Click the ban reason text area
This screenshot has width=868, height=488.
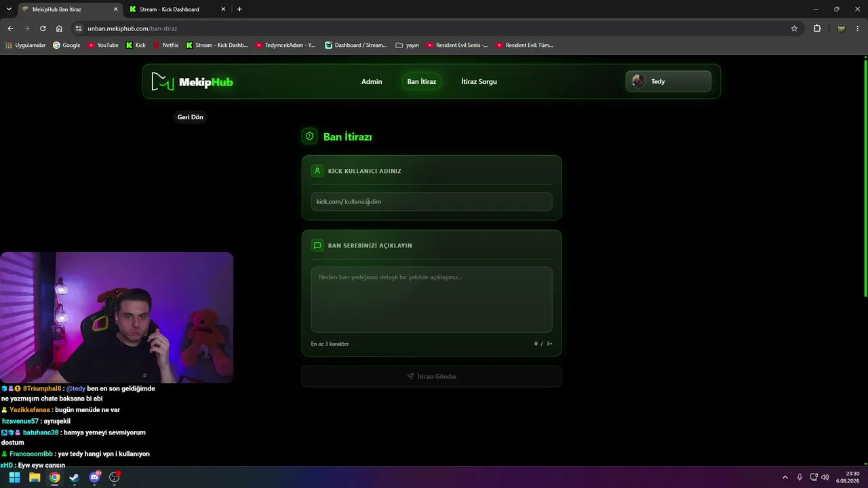click(431, 300)
